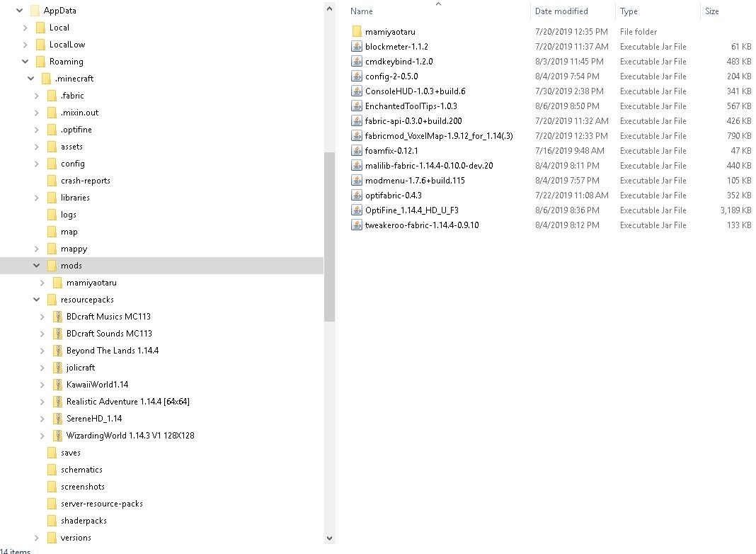
Task: Click the BDcraft Musics MC113 zip icon
Action: (x=57, y=317)
